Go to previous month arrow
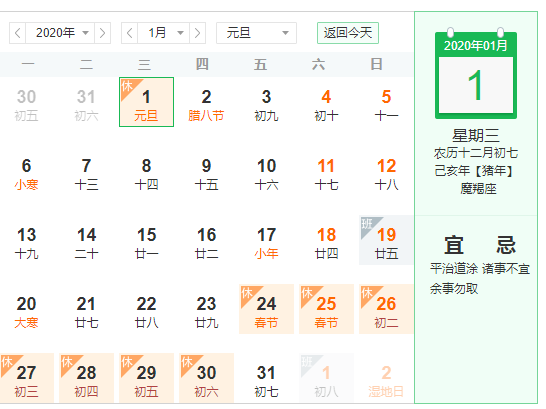Screen dimensions: 546x409 130,33
